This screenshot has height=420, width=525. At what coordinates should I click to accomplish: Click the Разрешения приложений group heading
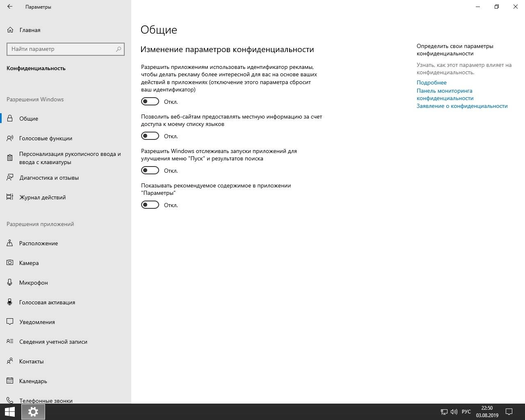coord(40,224)
